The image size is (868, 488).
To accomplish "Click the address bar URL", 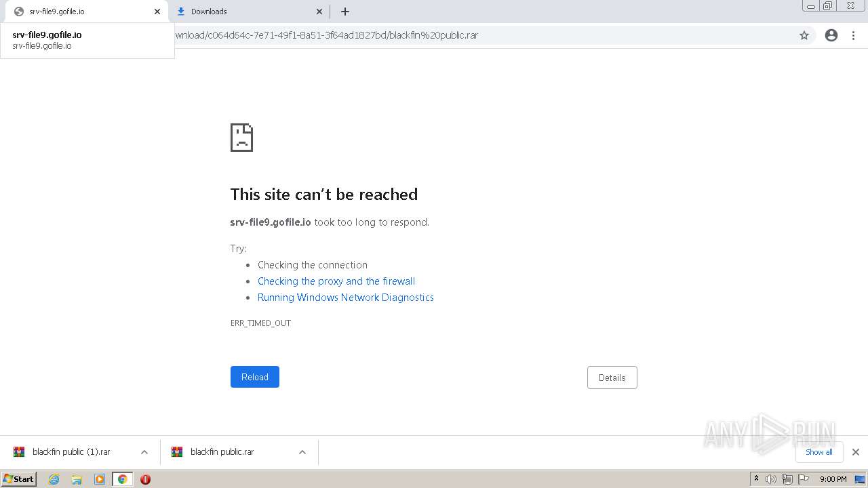I will 327,35.
